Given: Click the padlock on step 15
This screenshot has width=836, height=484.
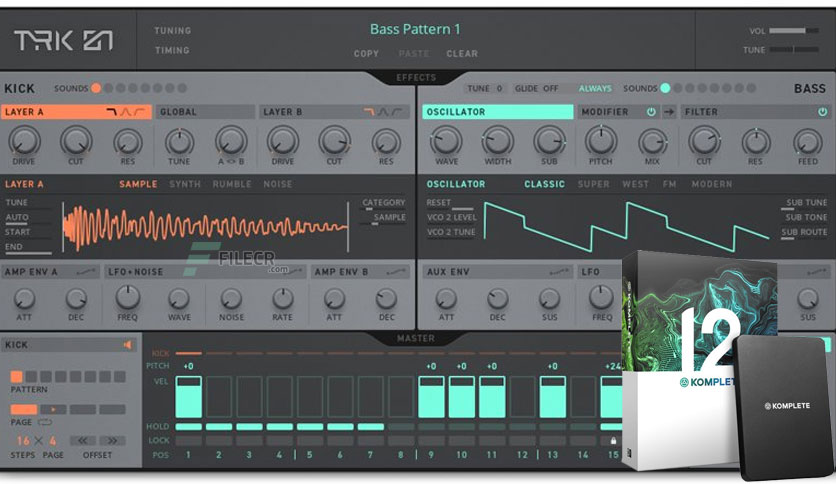Looking at the screenshot, I should click(613, 441).
